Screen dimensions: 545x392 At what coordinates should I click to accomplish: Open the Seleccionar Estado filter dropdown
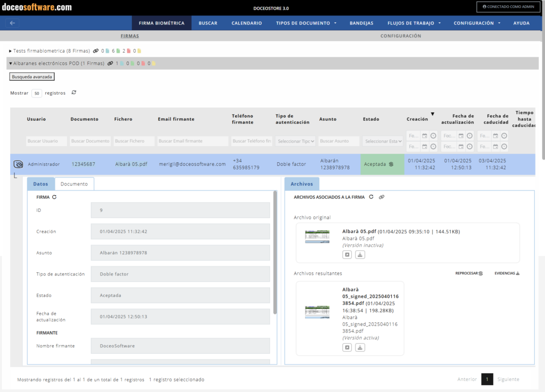click(x=383, y=141)
